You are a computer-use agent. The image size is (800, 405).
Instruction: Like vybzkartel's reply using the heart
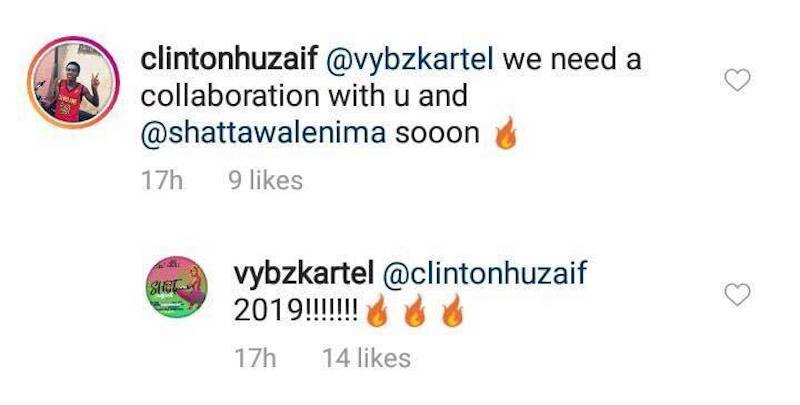point(737,294)
